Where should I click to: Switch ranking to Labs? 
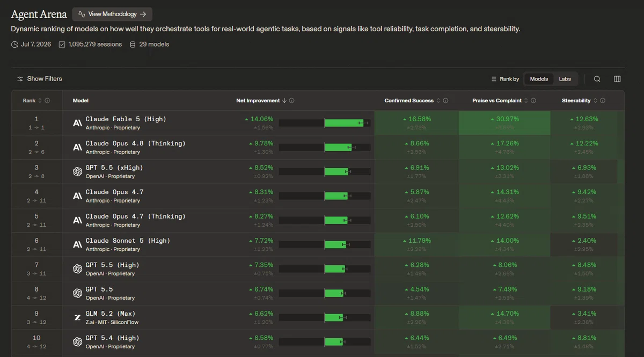click(565, 79)
